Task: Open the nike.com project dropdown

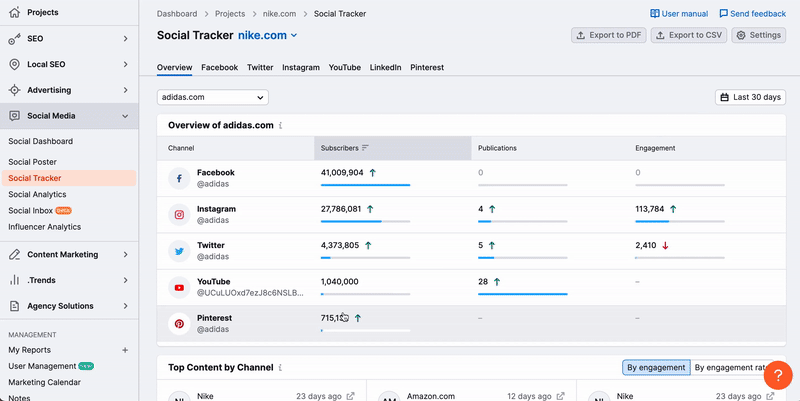Action: [x=268, y=35]
